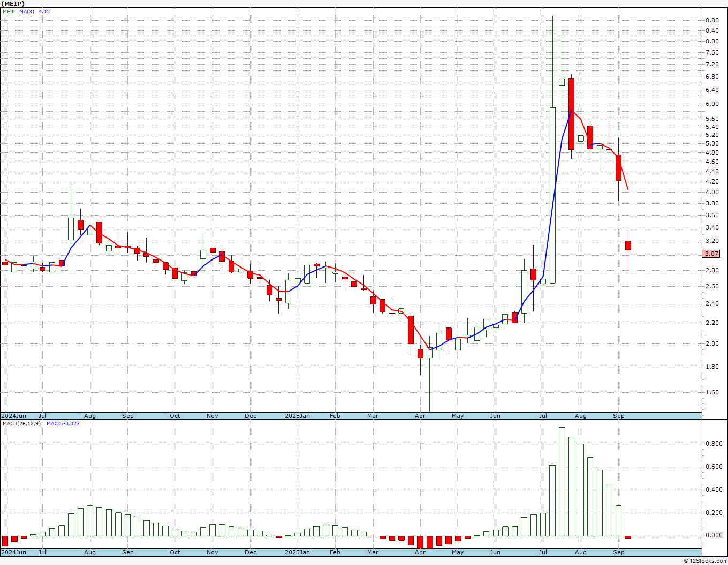Click the 8.80 price axis label

point(712,20)
